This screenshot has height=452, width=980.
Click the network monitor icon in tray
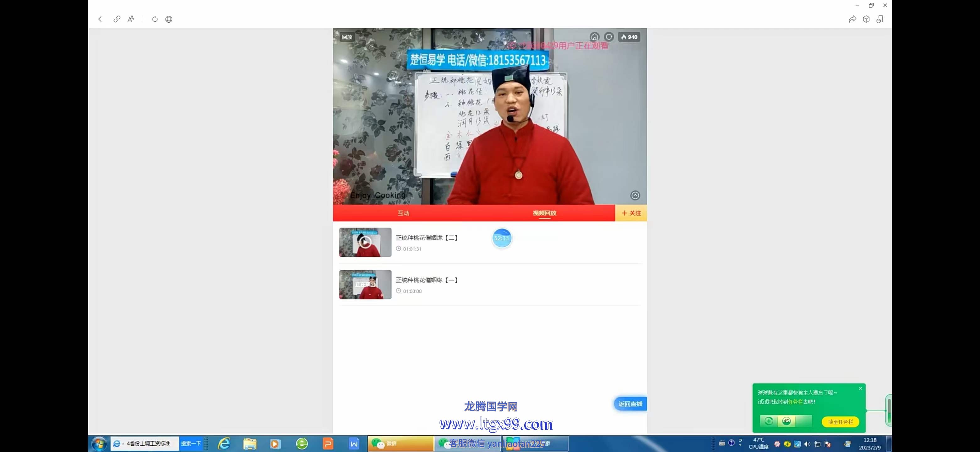pyautogui.click(x=817, y=444)
